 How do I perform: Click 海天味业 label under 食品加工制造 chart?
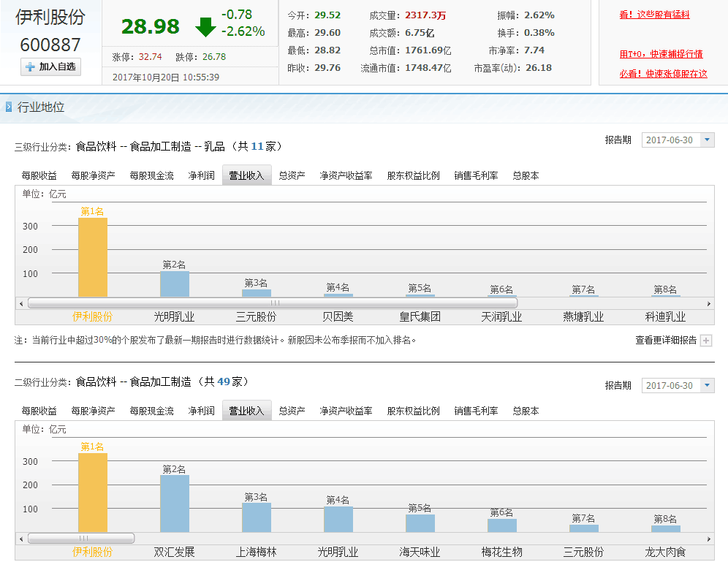(420, 552)
